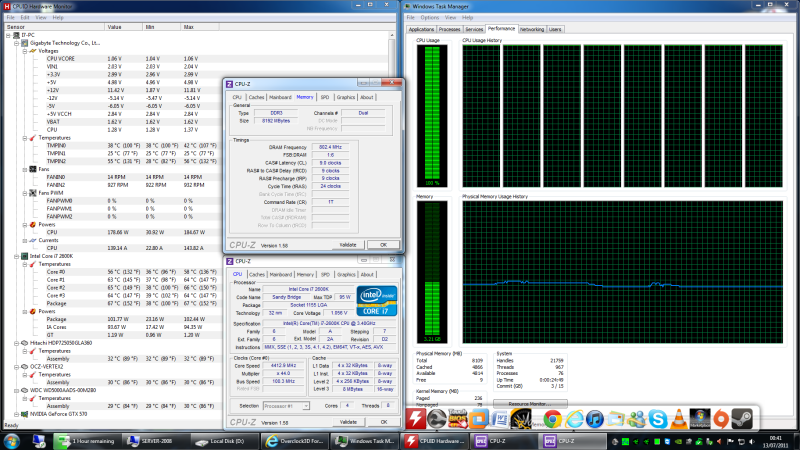
Task: Open Graphics tab in CPU-Z processor window
Action: pos(346,274)
